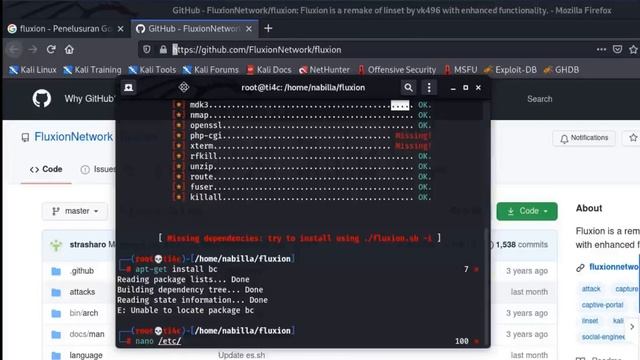
Task: Click the Firefox back arrow
Action: click(14, 50)
